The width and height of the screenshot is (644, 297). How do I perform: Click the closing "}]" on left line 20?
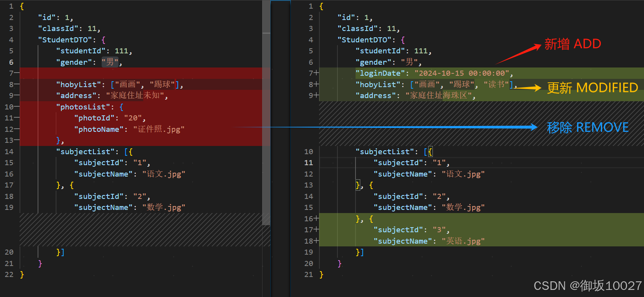pyautogui.click(x=60, y=252)
